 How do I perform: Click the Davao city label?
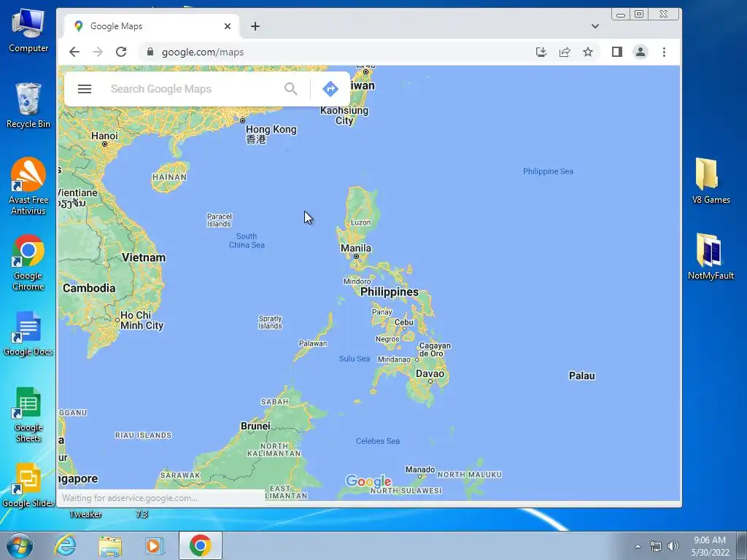pos(430,374)
